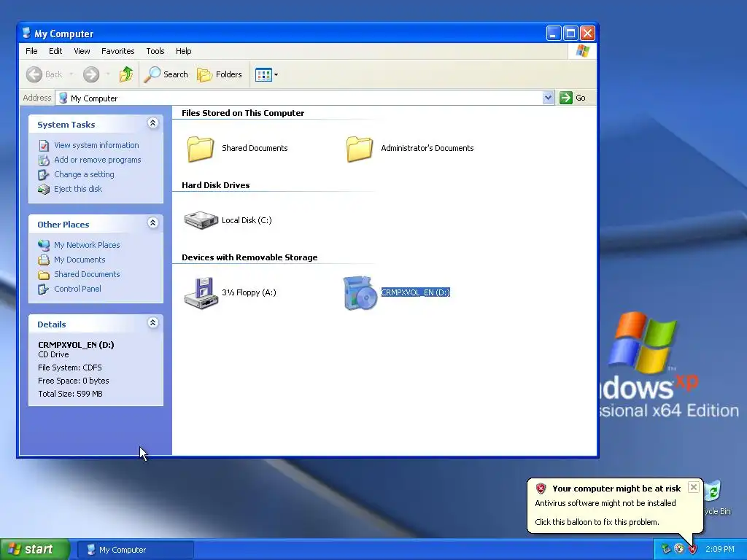Go up one folder level
This screenshot has width=747, height=560.
(126, 74)
